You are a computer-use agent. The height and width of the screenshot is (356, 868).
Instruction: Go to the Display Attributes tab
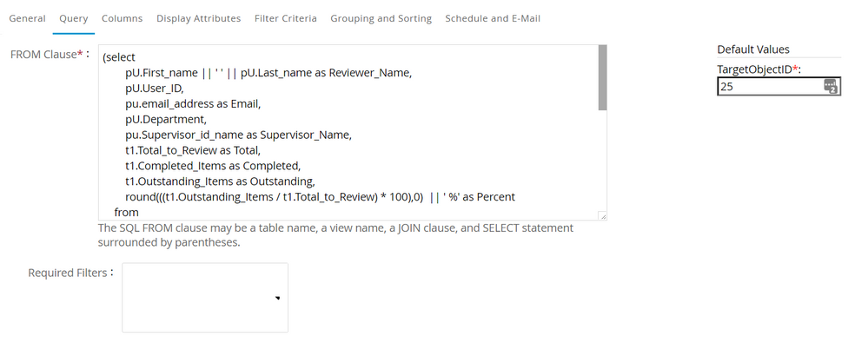coord(198,18)
